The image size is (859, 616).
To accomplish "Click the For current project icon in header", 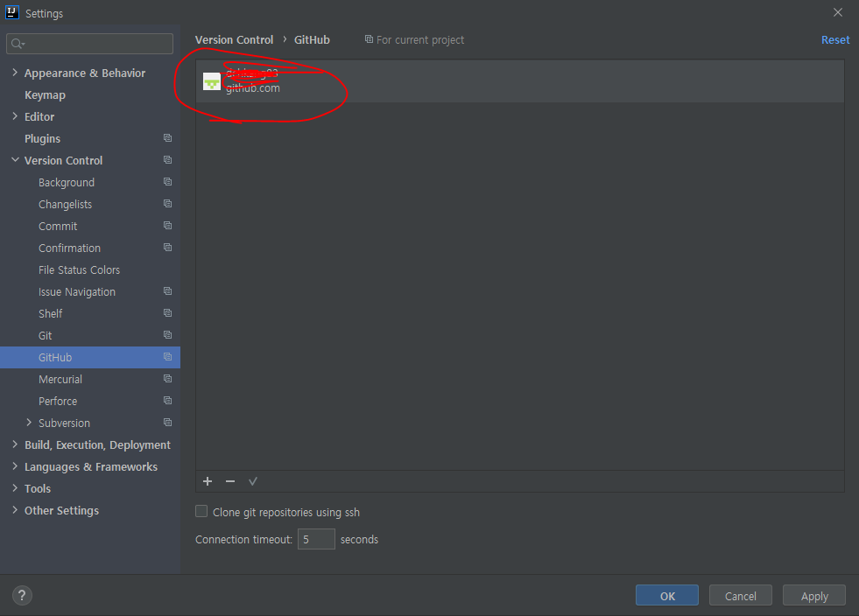I will click(370, 39).
